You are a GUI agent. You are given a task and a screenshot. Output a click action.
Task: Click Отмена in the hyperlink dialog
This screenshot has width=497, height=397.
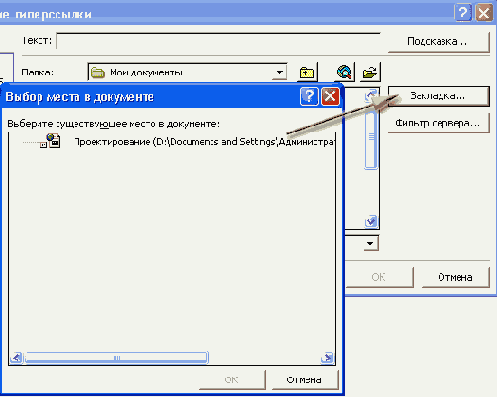(x=456, y=277)
